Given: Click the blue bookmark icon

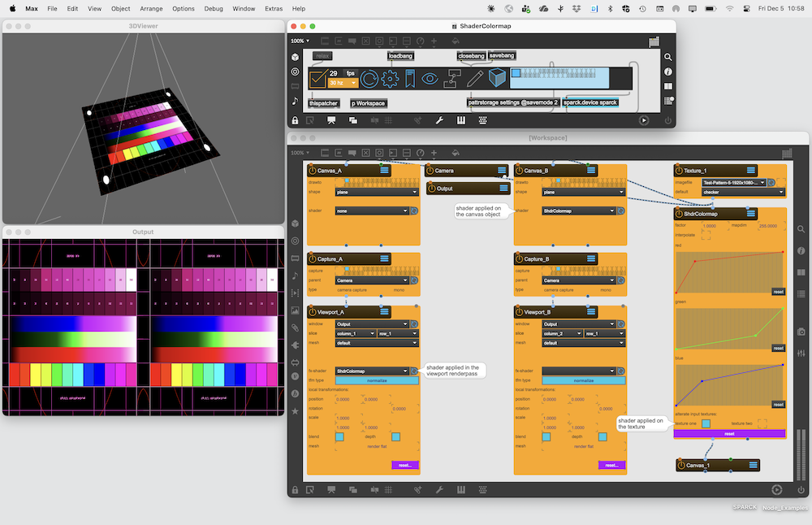Looking at the screenshot, I should point(411,79).
